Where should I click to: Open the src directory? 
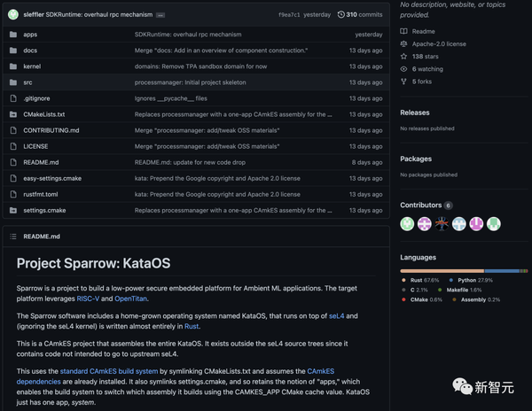(x=28, y=82)
